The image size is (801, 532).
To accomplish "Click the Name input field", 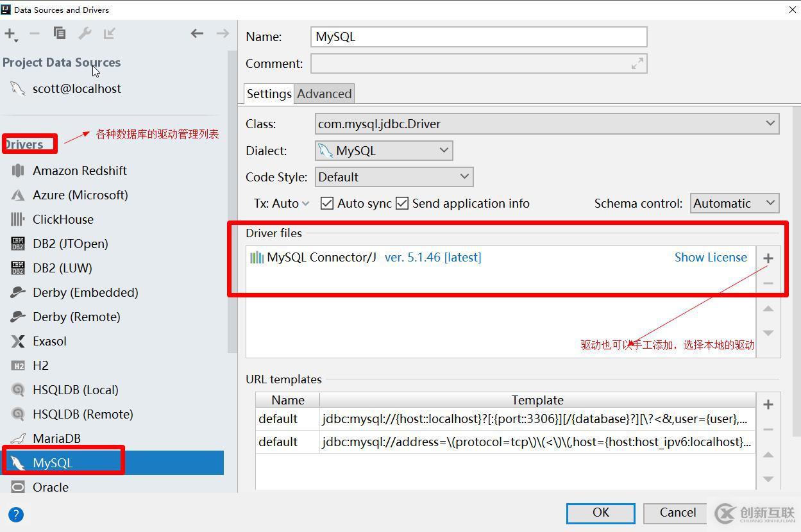I will click(478, 37).
